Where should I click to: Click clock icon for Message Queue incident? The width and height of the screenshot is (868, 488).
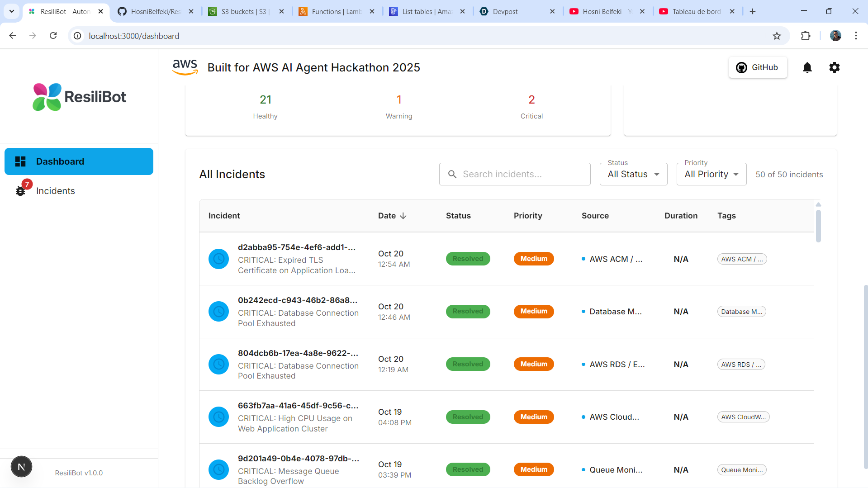click(218, 469)
